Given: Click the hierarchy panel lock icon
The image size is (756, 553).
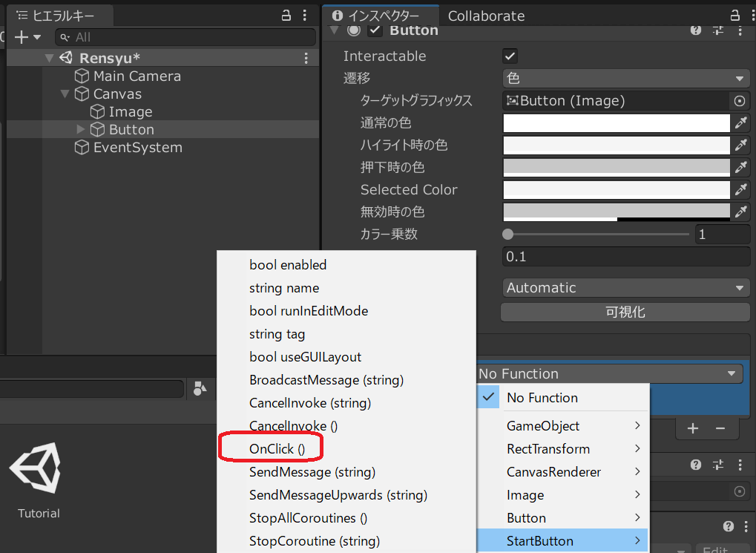Looking at the screenshot, I should 286,15.
